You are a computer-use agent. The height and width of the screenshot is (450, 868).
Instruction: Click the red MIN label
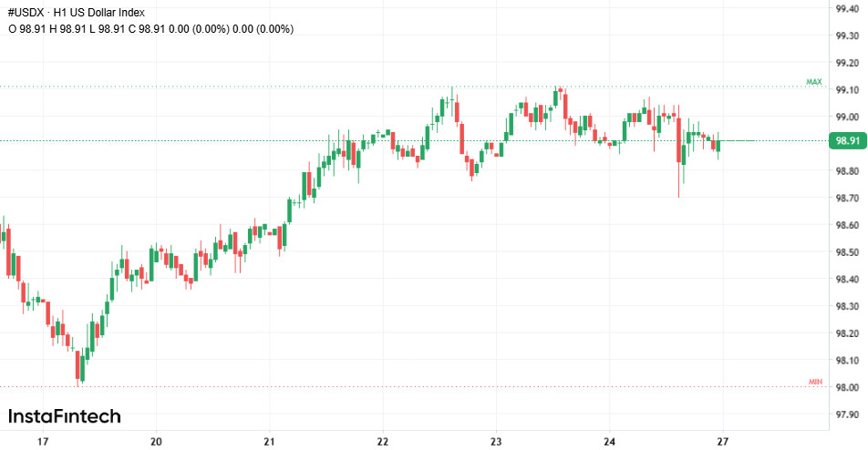(x=814, y=381)
